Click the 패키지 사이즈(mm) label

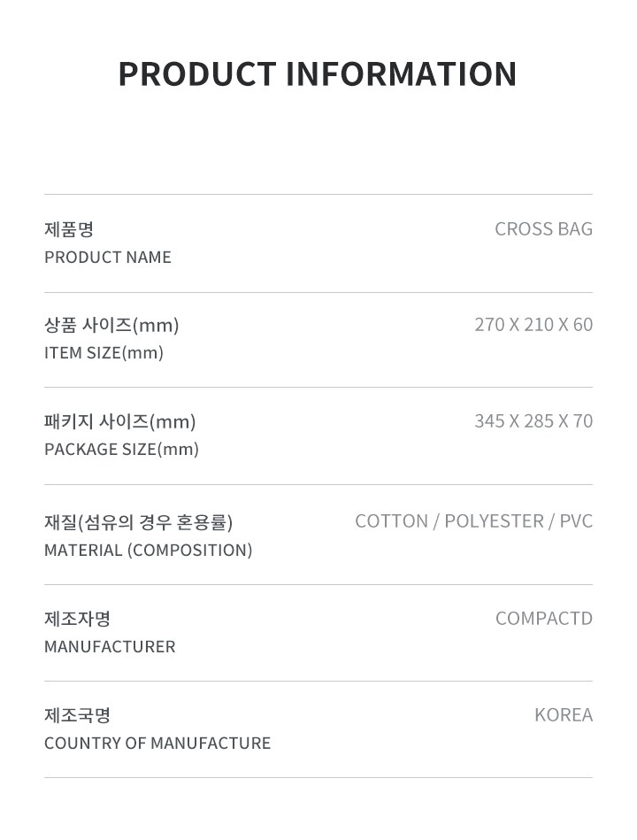(x=120, y=421)
